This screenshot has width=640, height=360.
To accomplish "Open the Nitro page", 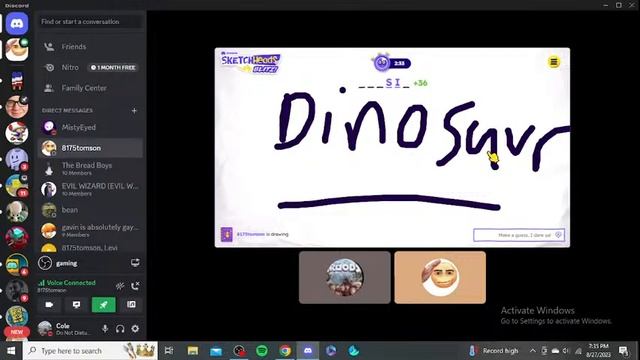I will pyautogui.click(x=90, y=67).
